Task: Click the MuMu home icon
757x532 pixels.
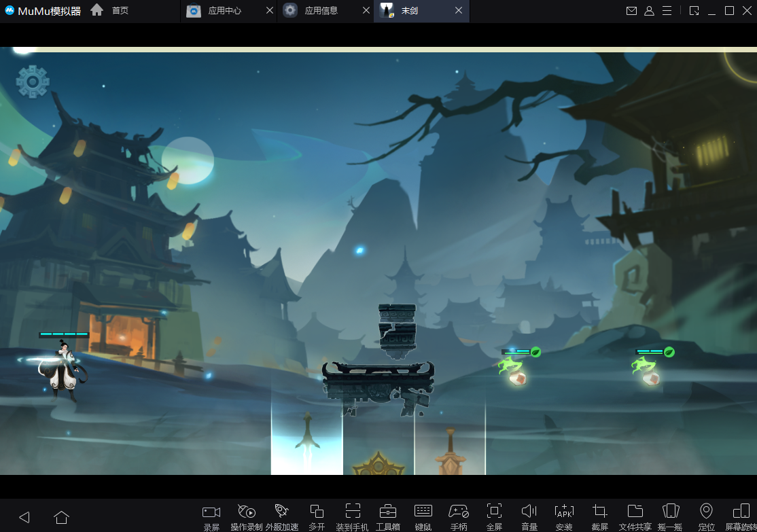Action: [x=96, y=10]
